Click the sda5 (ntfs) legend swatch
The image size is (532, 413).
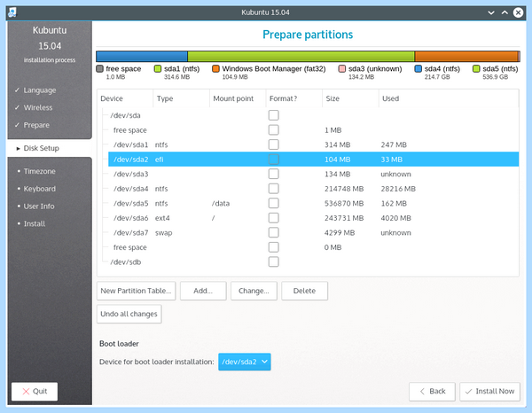[x=476, y=69]
